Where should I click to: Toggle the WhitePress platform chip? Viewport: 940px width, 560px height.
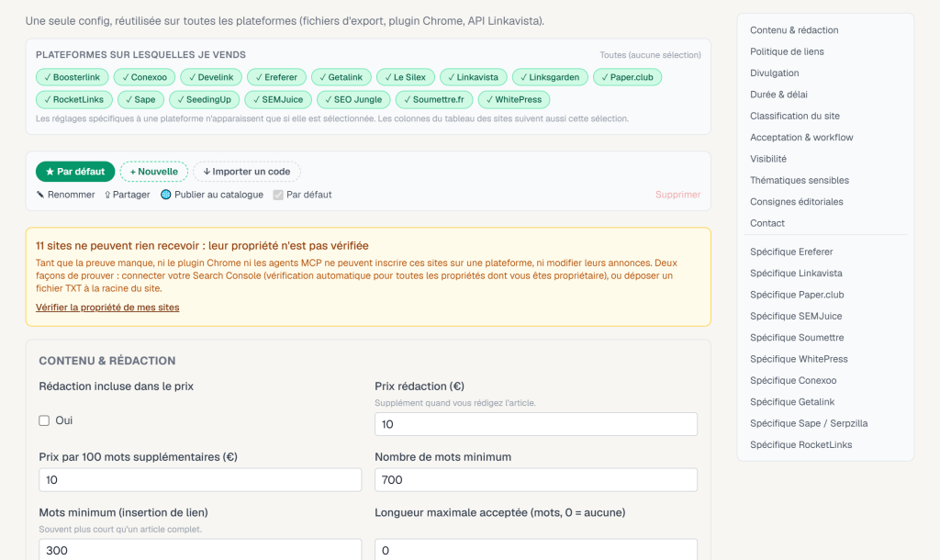(x=514, y=99)
